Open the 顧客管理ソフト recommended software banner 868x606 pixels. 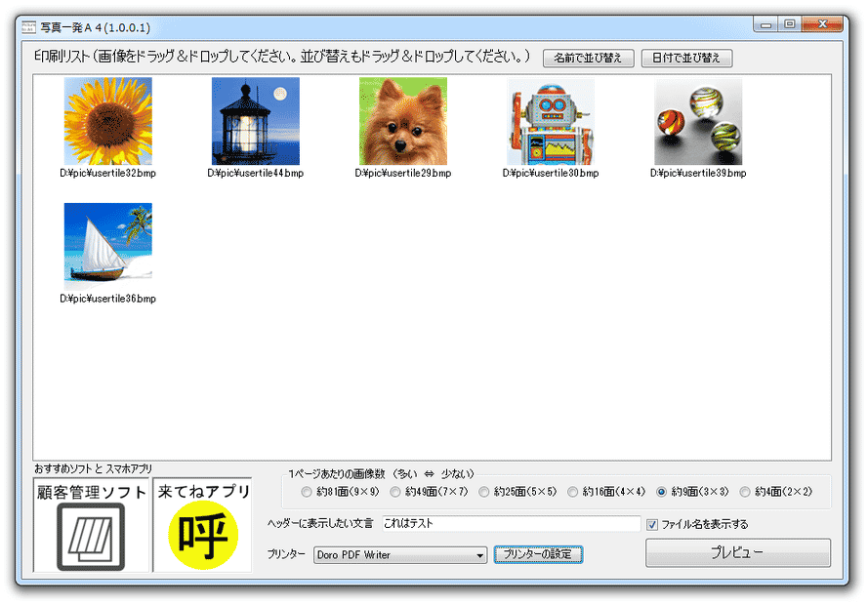pyautogui.click(x=92, y=525)
